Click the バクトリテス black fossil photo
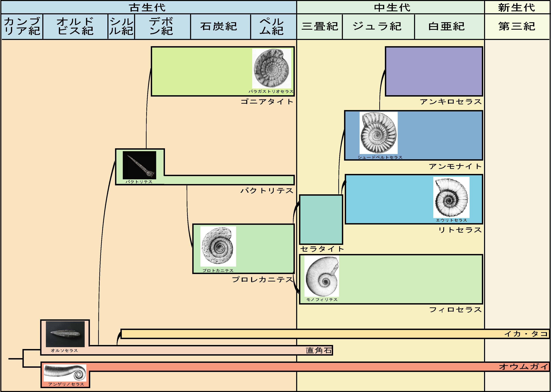 (x=139, y=165)
